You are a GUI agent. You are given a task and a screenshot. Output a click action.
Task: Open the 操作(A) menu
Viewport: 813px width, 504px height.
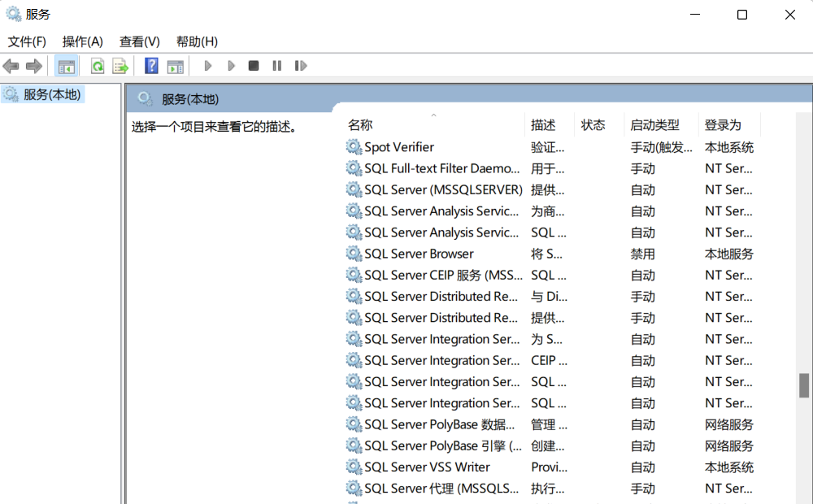(82, 41)
